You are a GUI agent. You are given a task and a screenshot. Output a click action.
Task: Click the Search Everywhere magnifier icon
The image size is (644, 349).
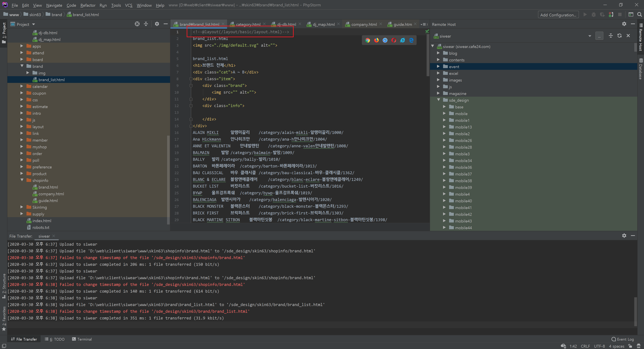click(x=639, y=14)
